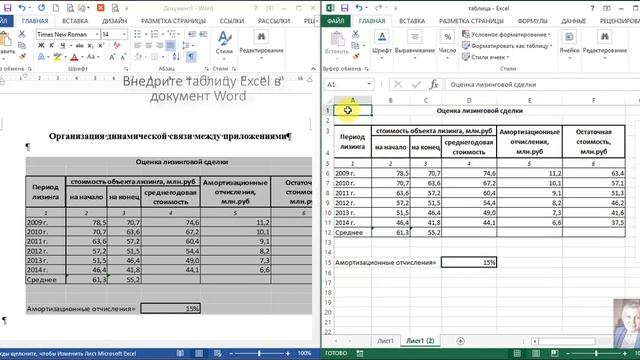Open the Число number format group
This screenshot has width=640, height=360.
tap(447, 45)
